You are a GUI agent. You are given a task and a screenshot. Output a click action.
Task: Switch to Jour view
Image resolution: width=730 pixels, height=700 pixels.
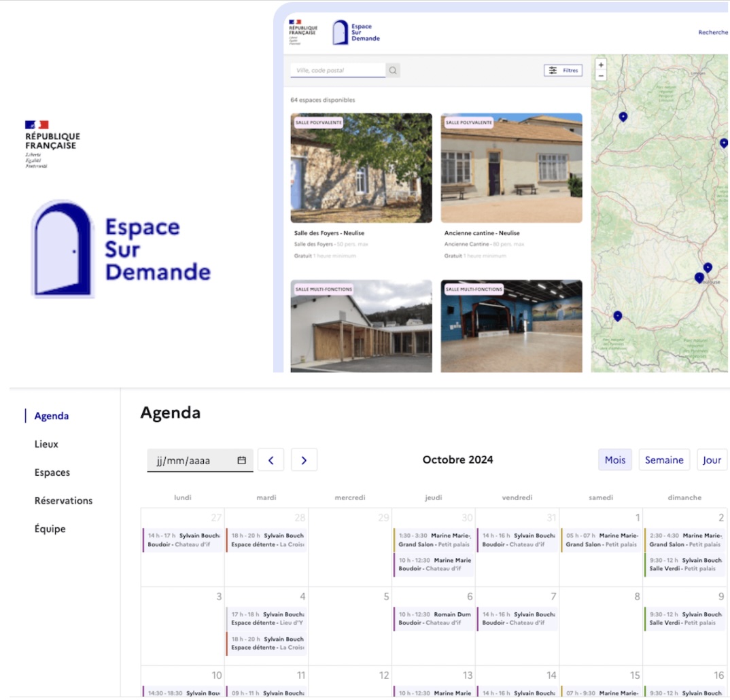(712, 460)
